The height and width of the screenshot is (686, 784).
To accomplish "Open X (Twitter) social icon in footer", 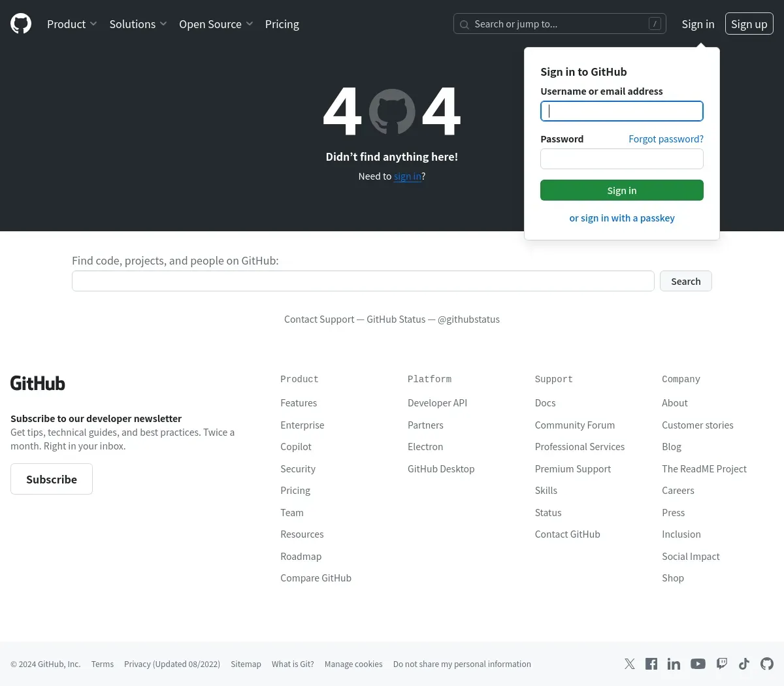I will (630, 664).
